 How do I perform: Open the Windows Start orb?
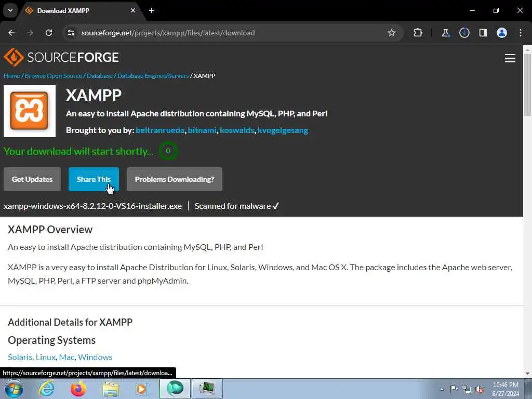14,389
